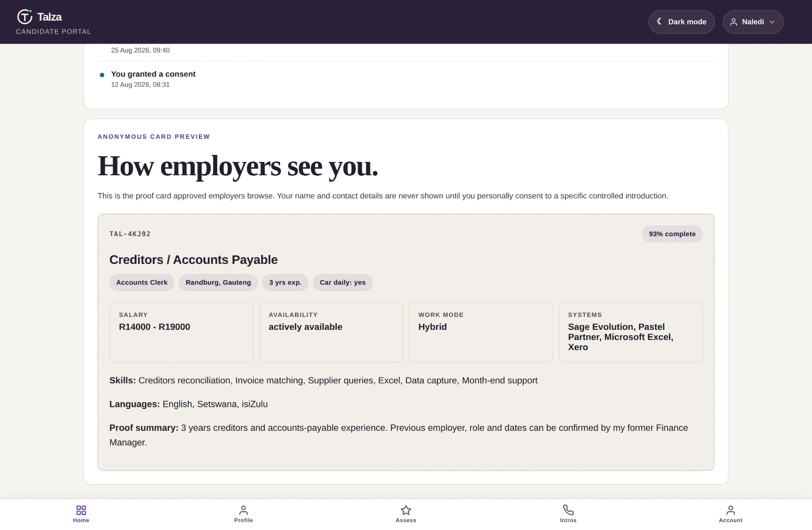The height and width of the screenshot is (530, 812).
Task: Click the Accounts Clerk tag
Action: coord(142,282)
